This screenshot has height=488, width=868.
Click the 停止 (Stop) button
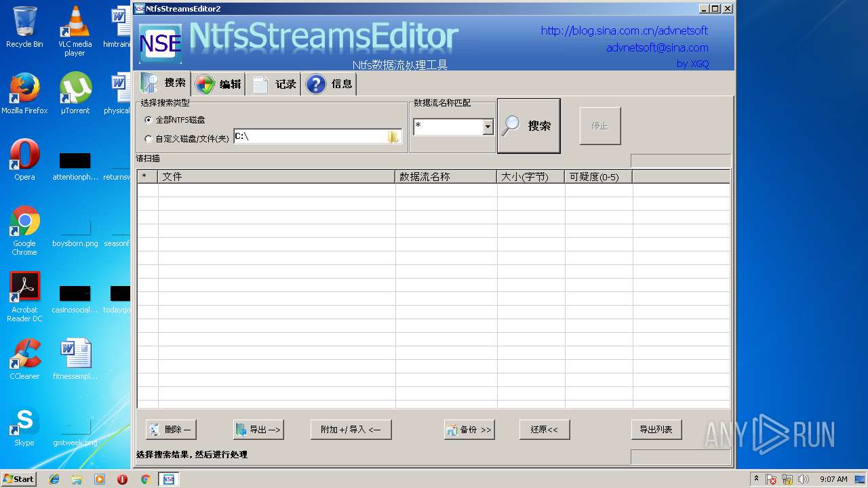(600, 126)
